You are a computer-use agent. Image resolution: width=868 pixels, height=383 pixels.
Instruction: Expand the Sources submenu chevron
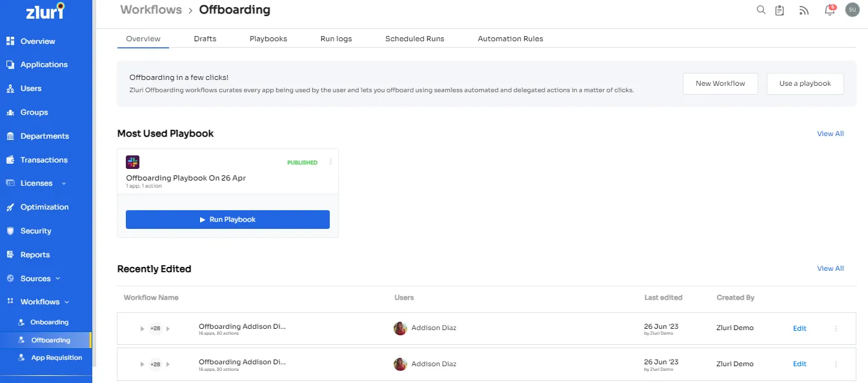(58, 279)
